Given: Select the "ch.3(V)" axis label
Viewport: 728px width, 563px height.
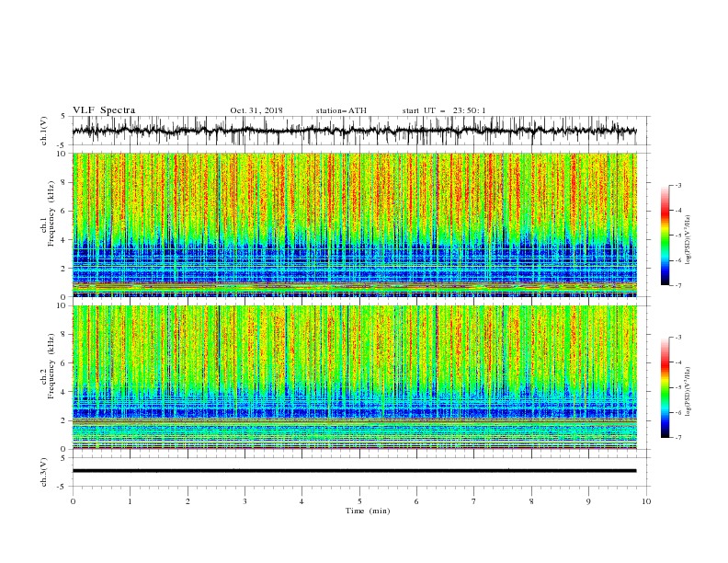Looking at the screenshot, I should pyautogui.click(x=44, y=472).
